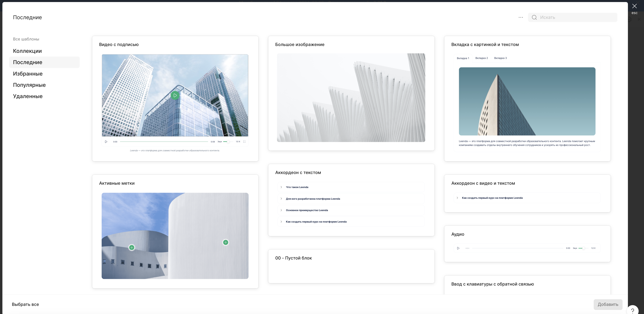Click the right green plus hotspot marker
The height and width of the screenshot is (314, 644).
tap(225, 242)
